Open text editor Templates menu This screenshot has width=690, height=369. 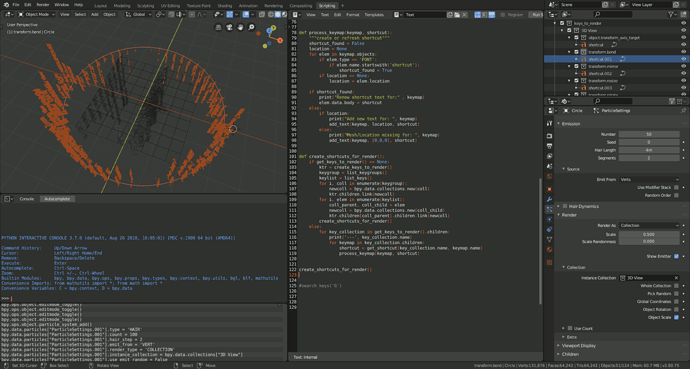[x=374, y=15]
